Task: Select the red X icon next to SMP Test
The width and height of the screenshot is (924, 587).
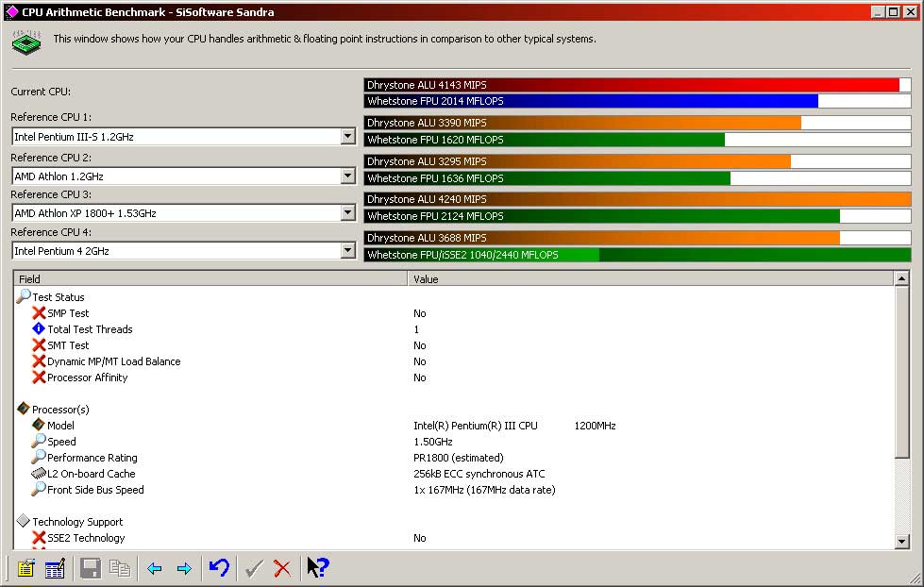Action: point(39,313)
